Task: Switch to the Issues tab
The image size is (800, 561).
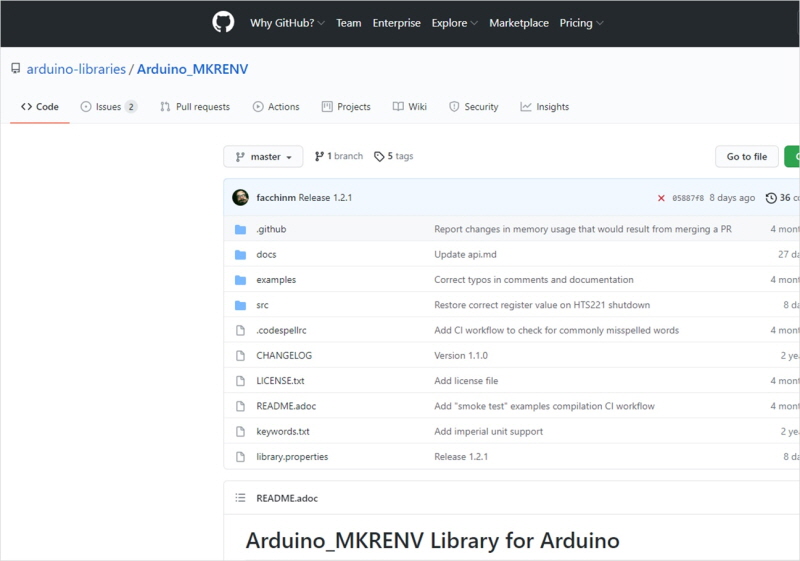Action: pyautogui.click(x=109, y=107)
